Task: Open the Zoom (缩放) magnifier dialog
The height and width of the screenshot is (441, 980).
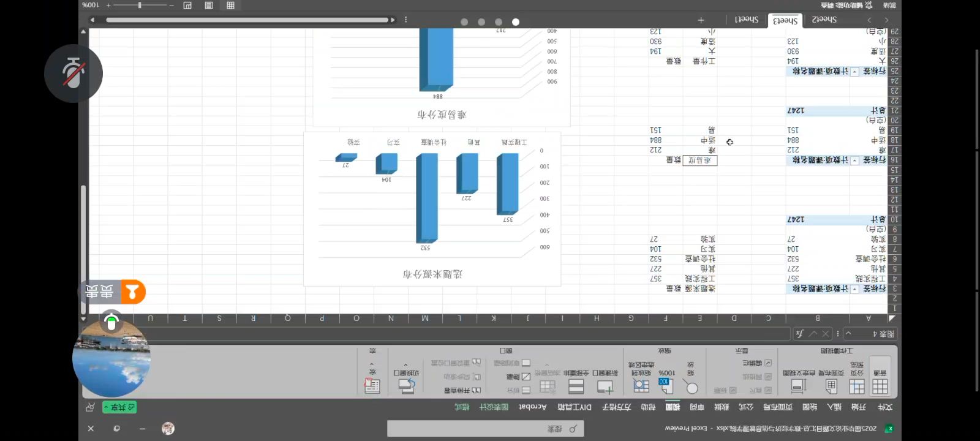Action: (691, 387)
